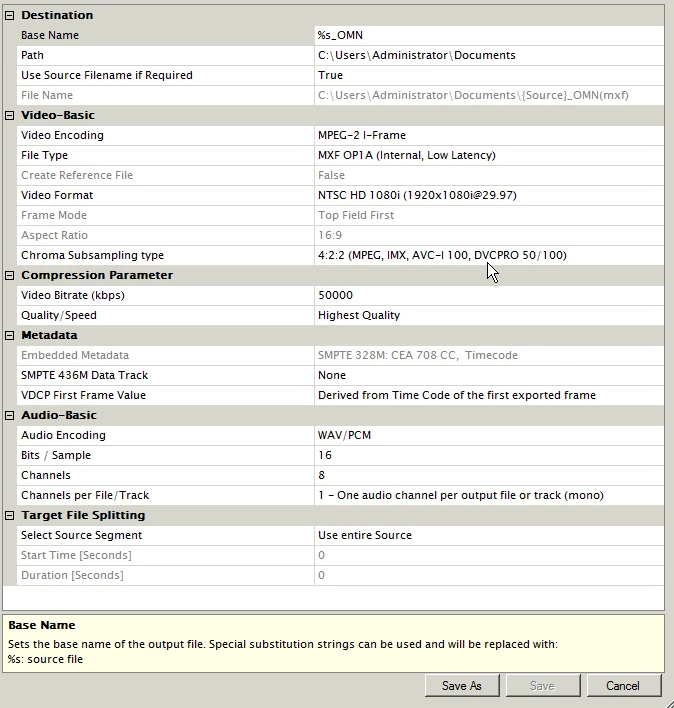The width and height of the screenshot is (674, 708).
Task: Select SMPTE 436M Data Track None value
Action: pos(489,375)
